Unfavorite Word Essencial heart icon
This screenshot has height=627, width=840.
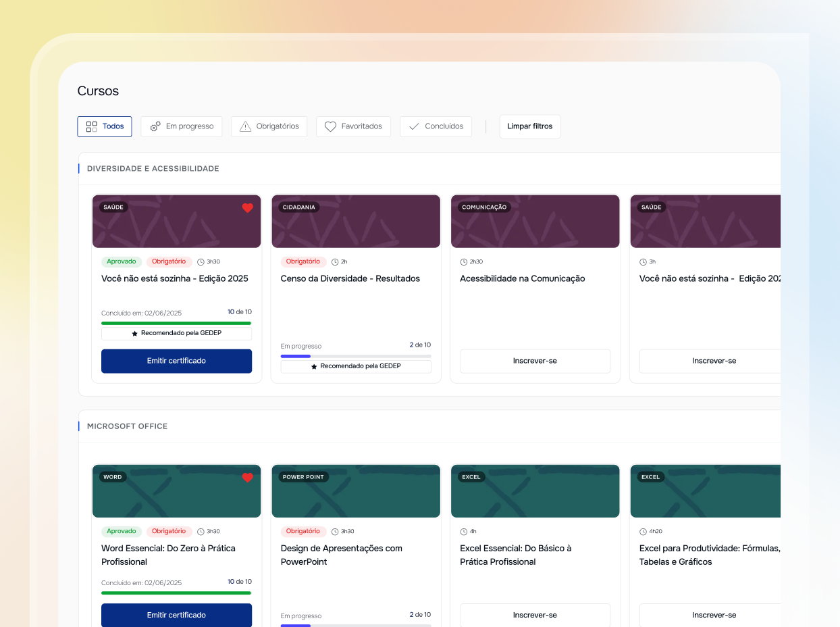[x=247, y=478]
